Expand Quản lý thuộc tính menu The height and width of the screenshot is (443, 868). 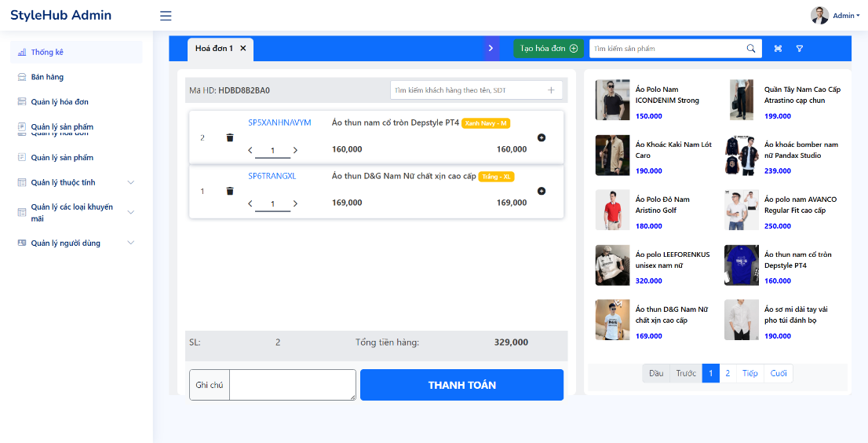pos(130,182)
